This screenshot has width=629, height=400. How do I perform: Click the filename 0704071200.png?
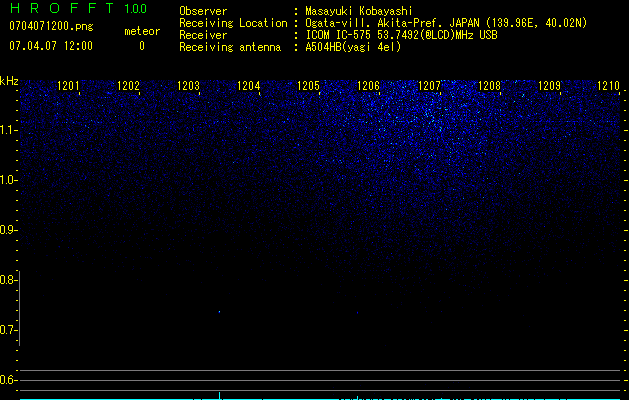click(51, 27)
